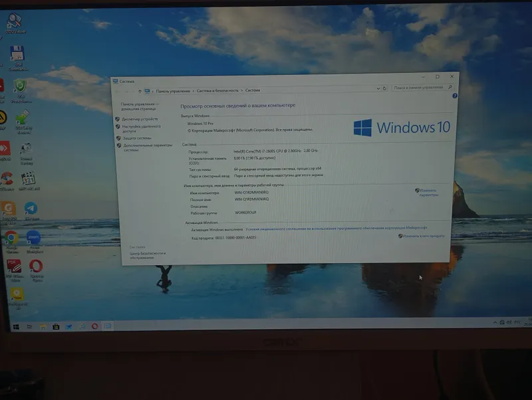
Task: Open the desktop icon above Media Player Classic
Action: (x=26, y=153)
